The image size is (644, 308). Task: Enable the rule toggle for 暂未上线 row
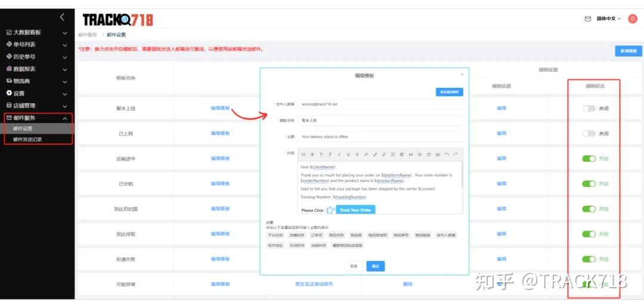(589, 109)
